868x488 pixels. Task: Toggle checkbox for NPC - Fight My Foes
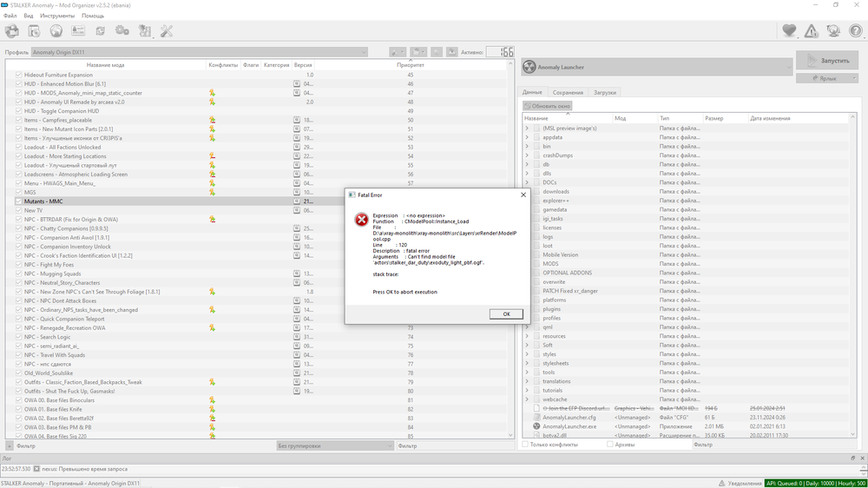click(x=18, y=265)
